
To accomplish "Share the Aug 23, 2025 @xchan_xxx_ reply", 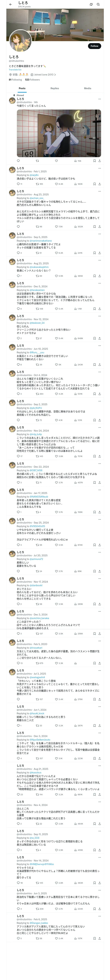I will point(99,227).
